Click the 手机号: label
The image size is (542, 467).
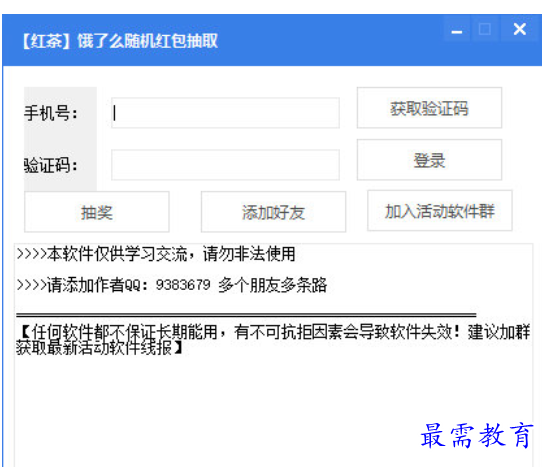click(x=51, y=113)
